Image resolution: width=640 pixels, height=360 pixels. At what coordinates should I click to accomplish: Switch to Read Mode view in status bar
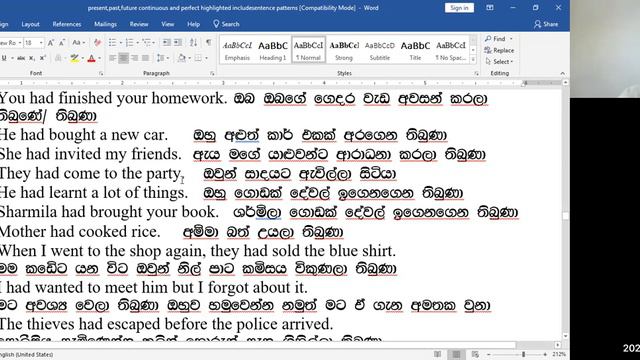point(438,354)
